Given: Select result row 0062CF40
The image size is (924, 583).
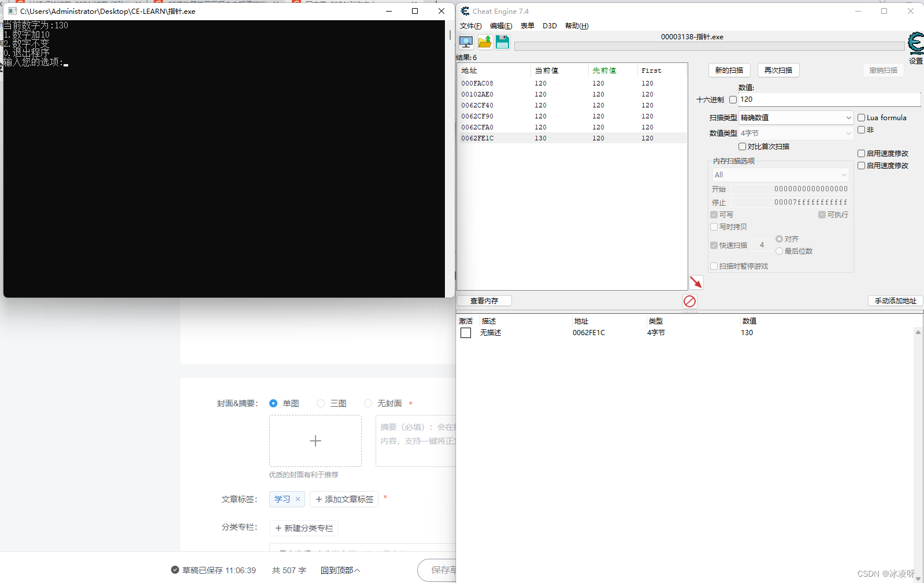Looking at the screenshot, I should (x=572, y=105).
